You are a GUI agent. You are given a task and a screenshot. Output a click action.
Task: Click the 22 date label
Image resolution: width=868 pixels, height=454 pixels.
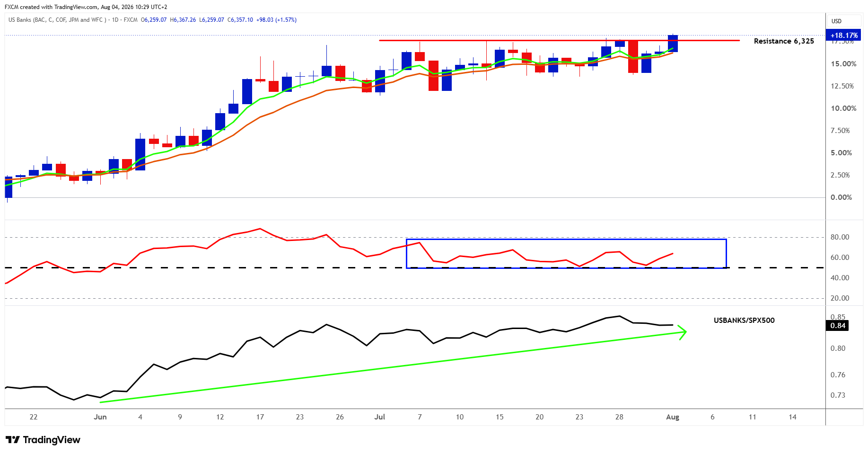coord(34,417)
